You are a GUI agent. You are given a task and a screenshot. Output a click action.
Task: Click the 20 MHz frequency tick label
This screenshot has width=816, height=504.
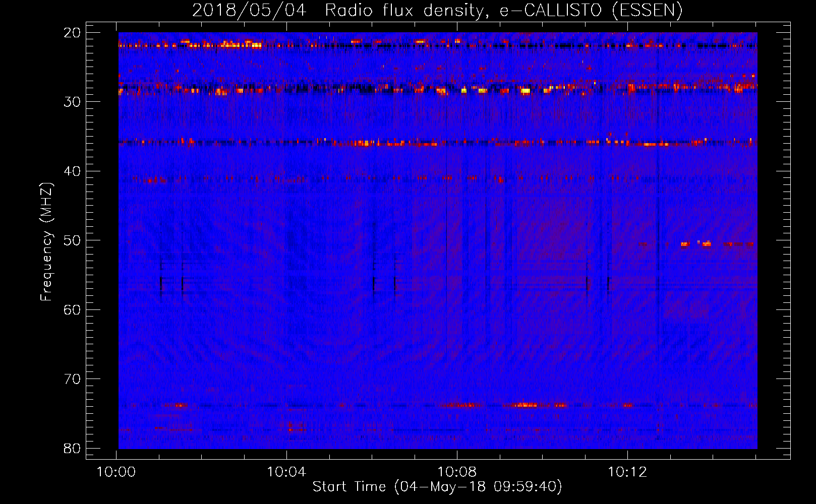[x=73, y=33]
